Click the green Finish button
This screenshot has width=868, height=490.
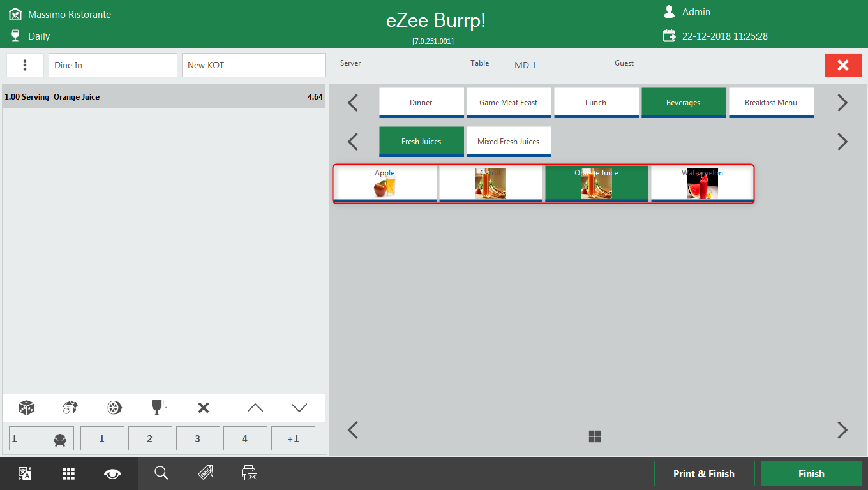pyautogui.click(x=811, y=473)
